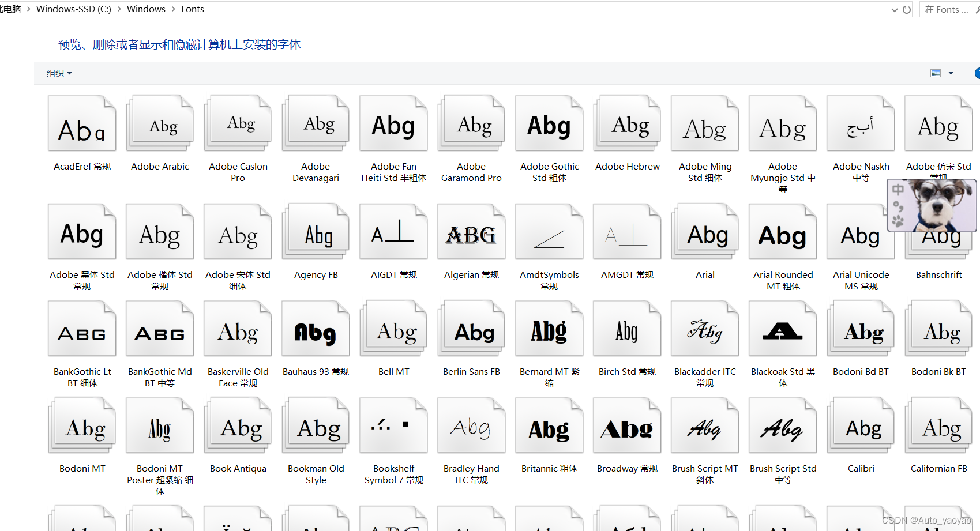This screenshot has height=531, width=980.
Task: Select the Baskerville Old Face font icon
Action: click(x=238, y=329)
